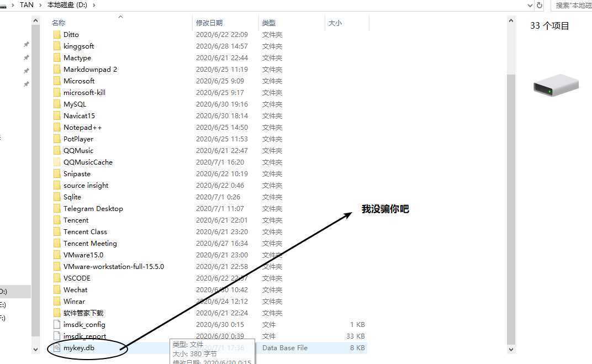Select the source insight folder icon
Image resolution: width=592 pixels, height=364 pixels.
click(x=57, y=186)
